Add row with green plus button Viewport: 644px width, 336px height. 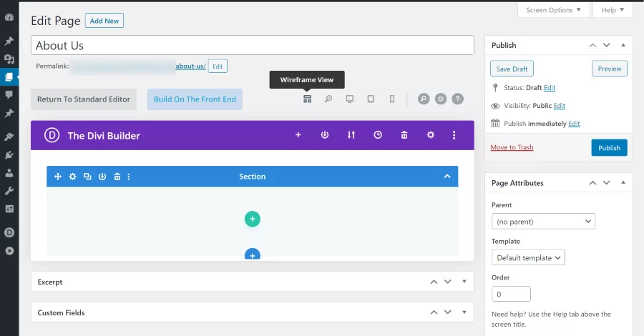pyautogui.click(x=253, y=219)
